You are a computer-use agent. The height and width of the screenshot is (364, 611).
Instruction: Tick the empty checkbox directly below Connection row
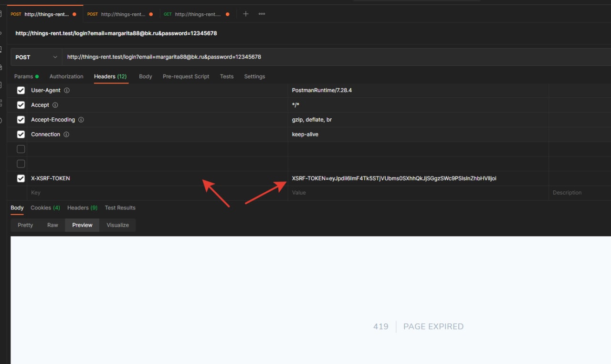click(21, 149)
